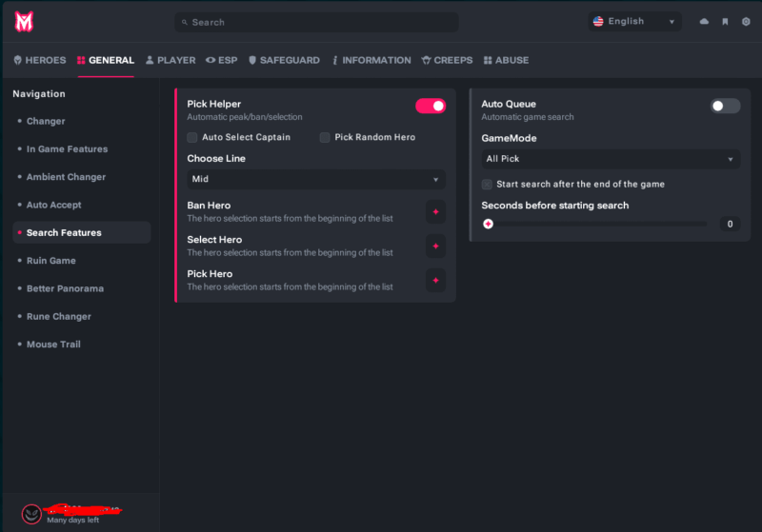Click the cloud icon in header

[704, 21]
